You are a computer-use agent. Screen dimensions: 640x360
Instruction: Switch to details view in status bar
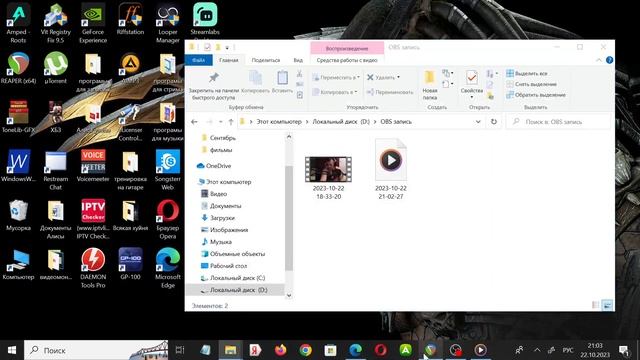click(x=596, y=305)
